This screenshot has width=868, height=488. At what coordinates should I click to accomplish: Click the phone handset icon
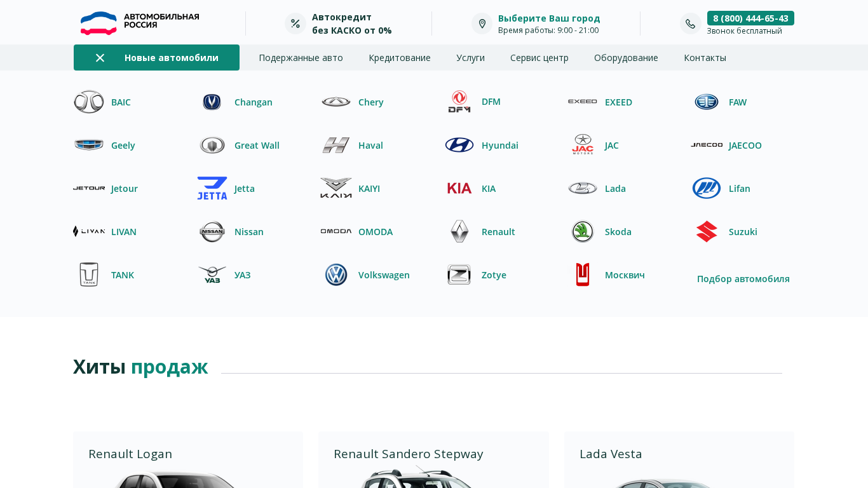pos(691,24)
